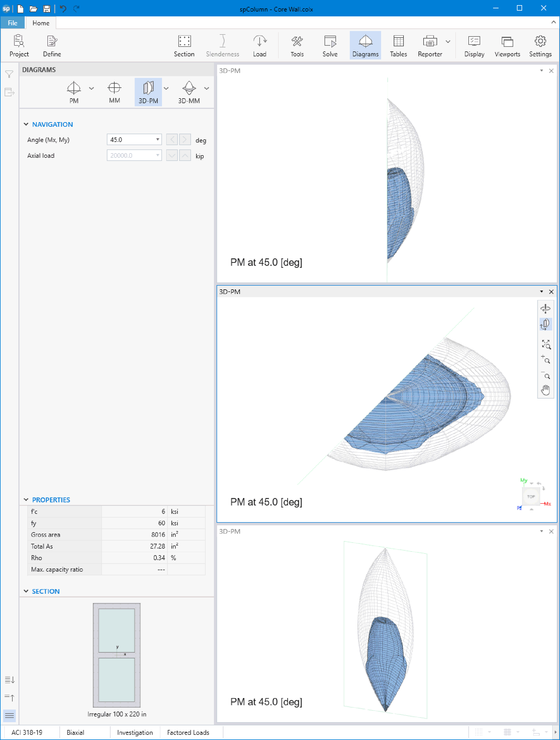Click the sort descending icon in left sidebar
Image resolution: width=560 pixels, height=740 pixels.
(x=9, y=680)
